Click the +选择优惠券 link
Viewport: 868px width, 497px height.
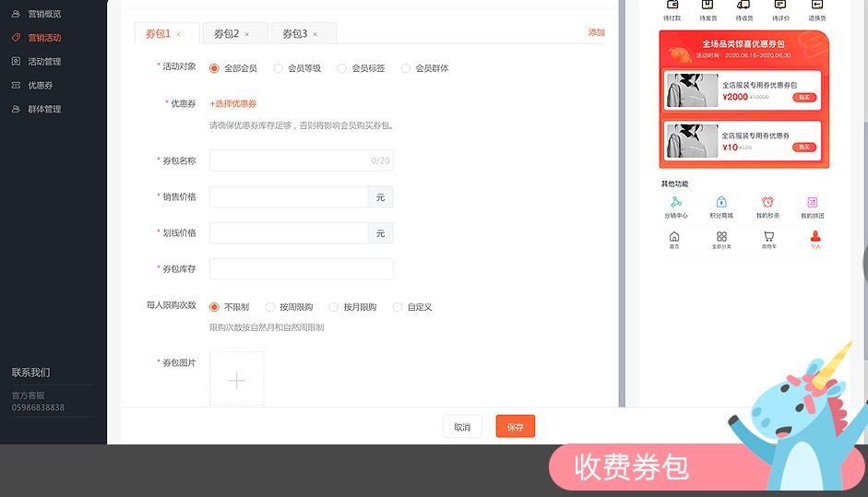click(233, 104)
